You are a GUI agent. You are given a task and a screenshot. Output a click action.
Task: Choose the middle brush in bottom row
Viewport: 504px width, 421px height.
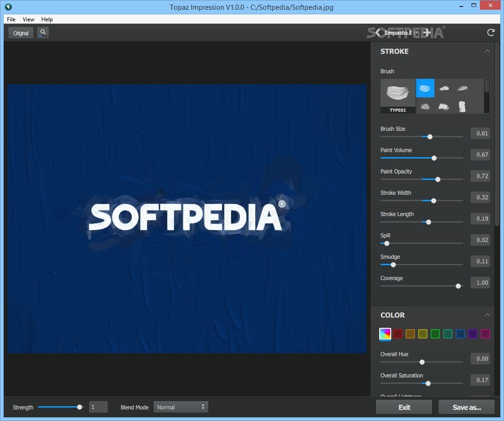pos(444,106)
